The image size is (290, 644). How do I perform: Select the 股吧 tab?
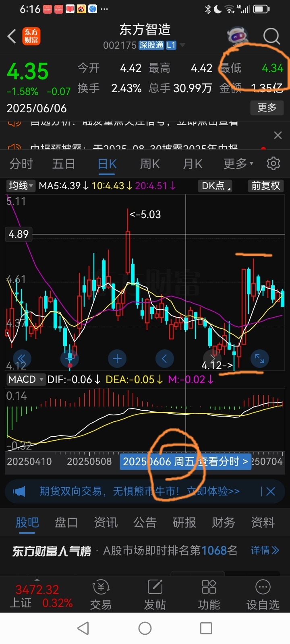tap(27, 522)
